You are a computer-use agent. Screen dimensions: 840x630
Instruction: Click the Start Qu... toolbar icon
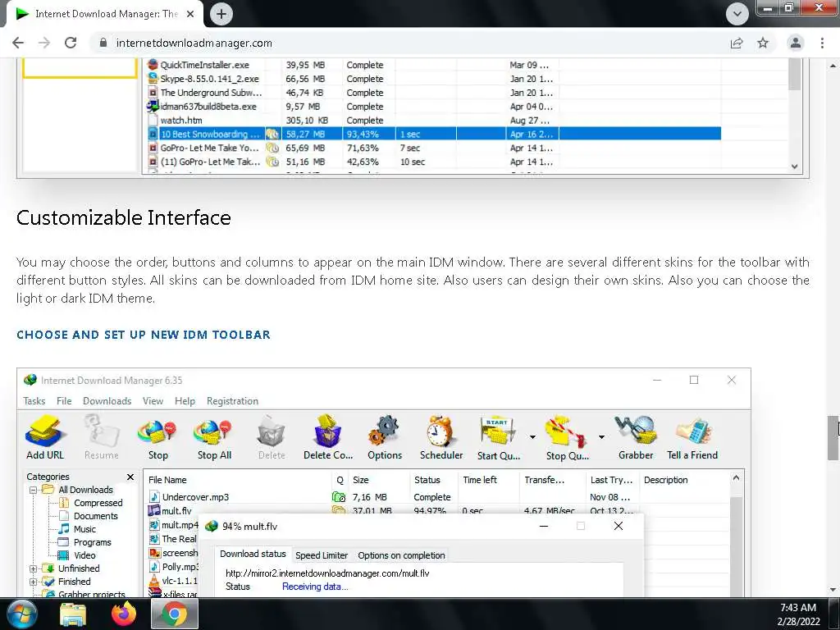pyautogui.click(x=498, y=436)
